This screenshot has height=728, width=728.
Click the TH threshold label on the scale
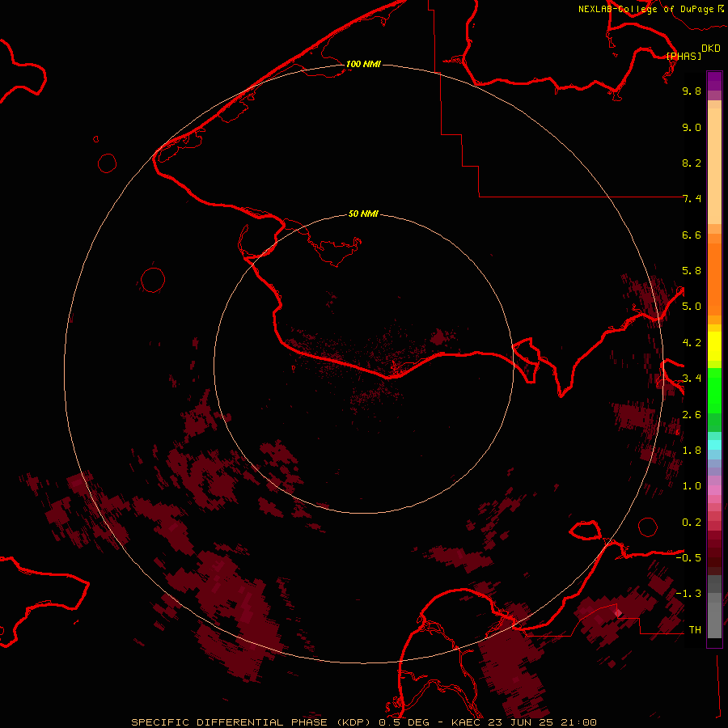point(695,630)
